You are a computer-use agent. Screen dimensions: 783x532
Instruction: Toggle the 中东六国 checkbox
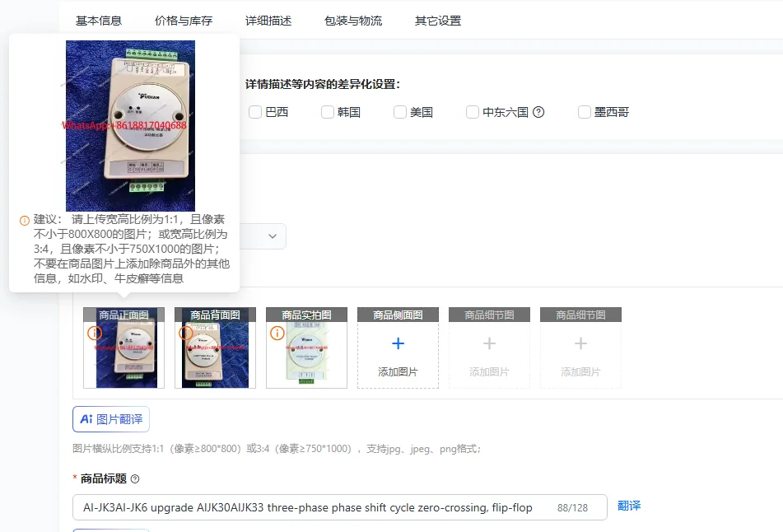pyautogui.click(x=473, y=112)
